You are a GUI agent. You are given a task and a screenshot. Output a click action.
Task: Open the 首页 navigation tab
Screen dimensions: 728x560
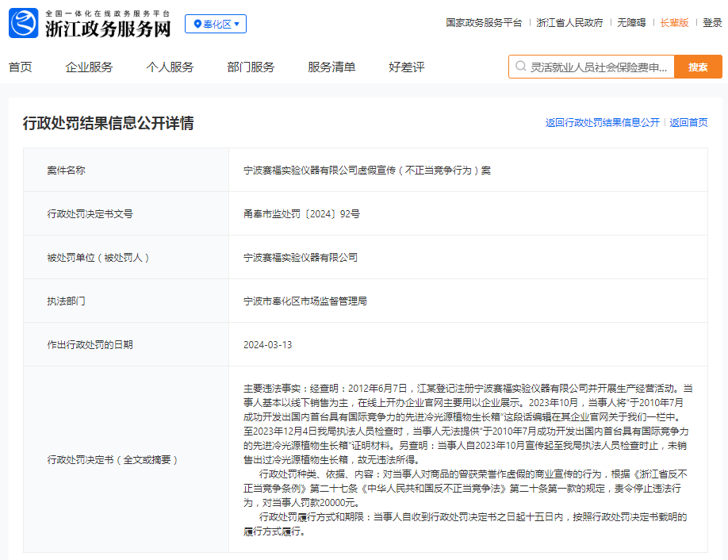tap(21, 67)
